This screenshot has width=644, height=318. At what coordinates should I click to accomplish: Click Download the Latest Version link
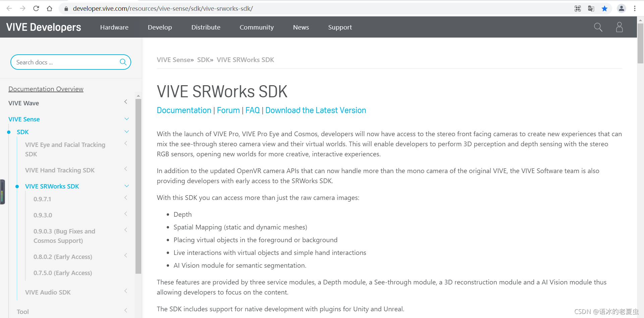(x=316, y=110)
